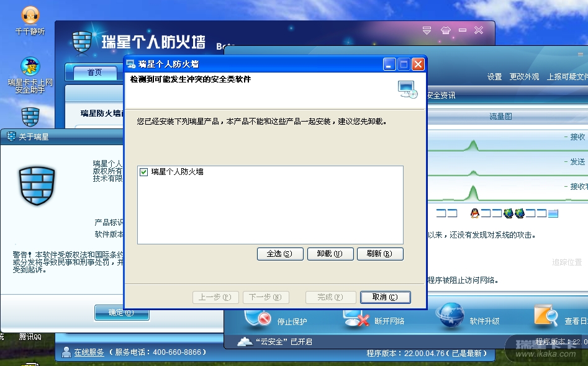Image resolution: width=588 pixels, height=366 pixels.
Task: Open the firewall shield desktop icon under 瑞星卡卡
Action: coord(30,117)
